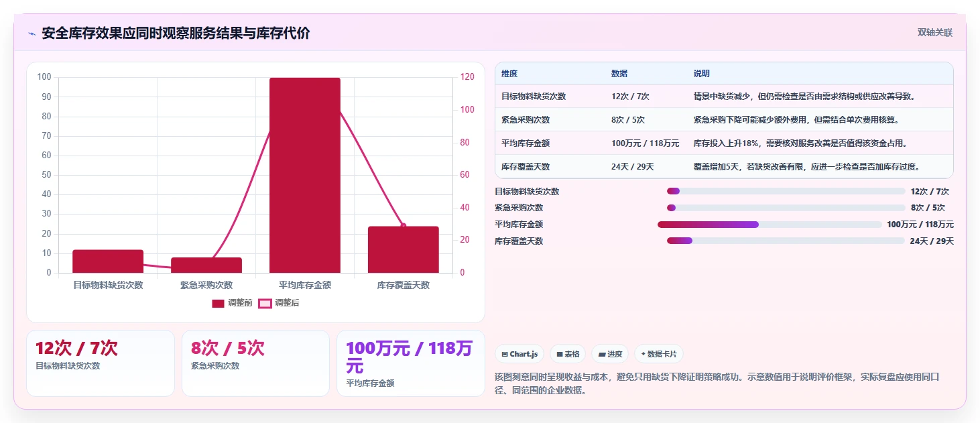The height and width of the screenshot is (423, 980).
Task: Click the 目标物料缺货次数 progress bar
Action: 786,191
